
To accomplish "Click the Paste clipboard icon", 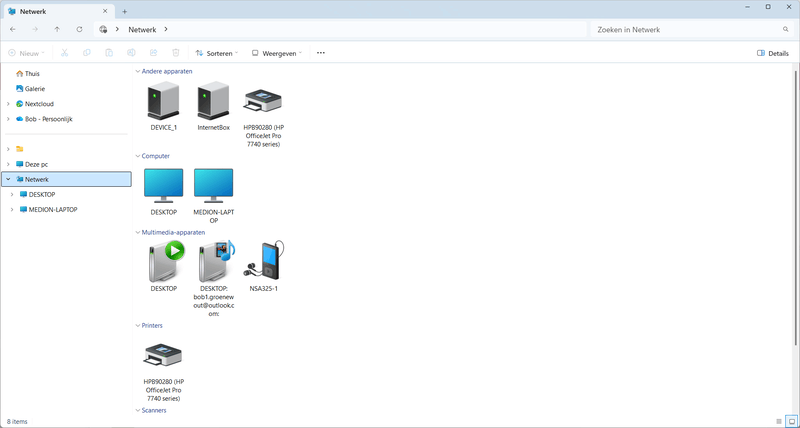I will point(109,53).
